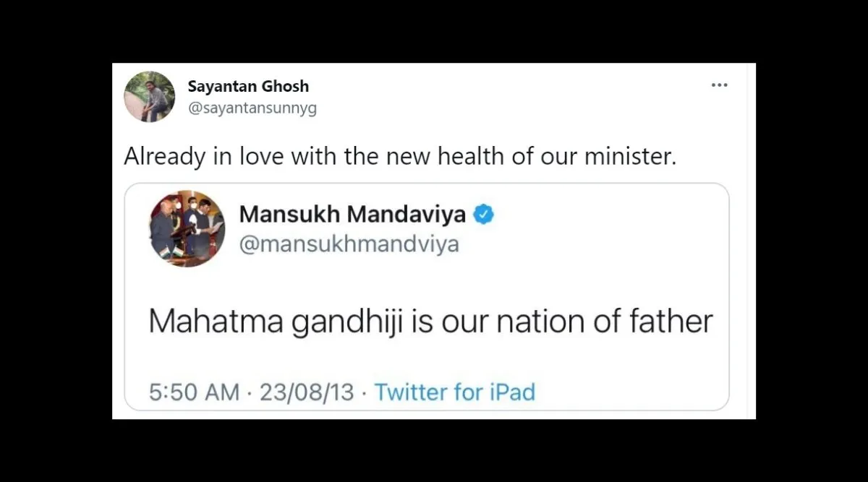
Task: Open the tweet's three-dot more options menu
Action: click(719, 85)
